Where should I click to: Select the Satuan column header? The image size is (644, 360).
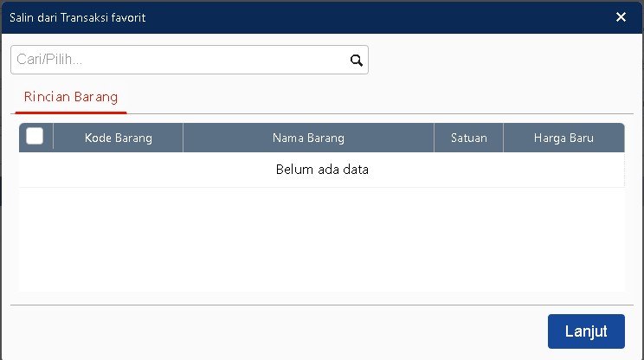coord(468,138)
